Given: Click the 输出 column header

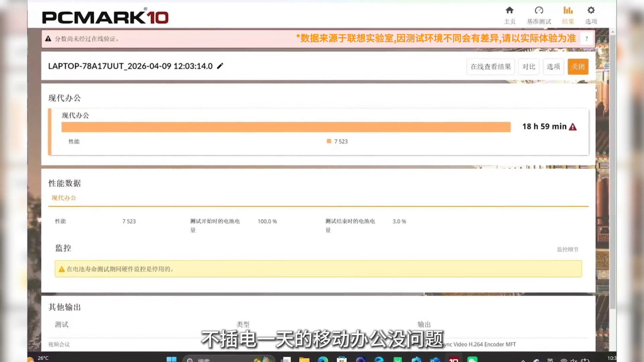Looking at the screenshot, I should 424,324.
